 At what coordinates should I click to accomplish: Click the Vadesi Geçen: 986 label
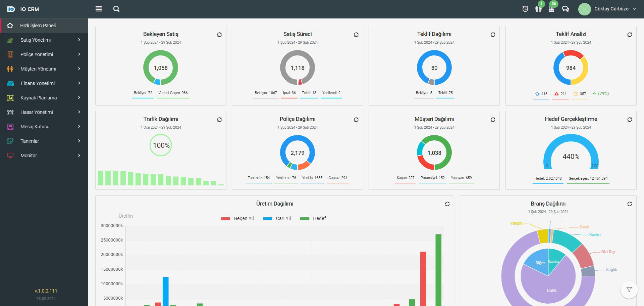click(x=173, y=93)
